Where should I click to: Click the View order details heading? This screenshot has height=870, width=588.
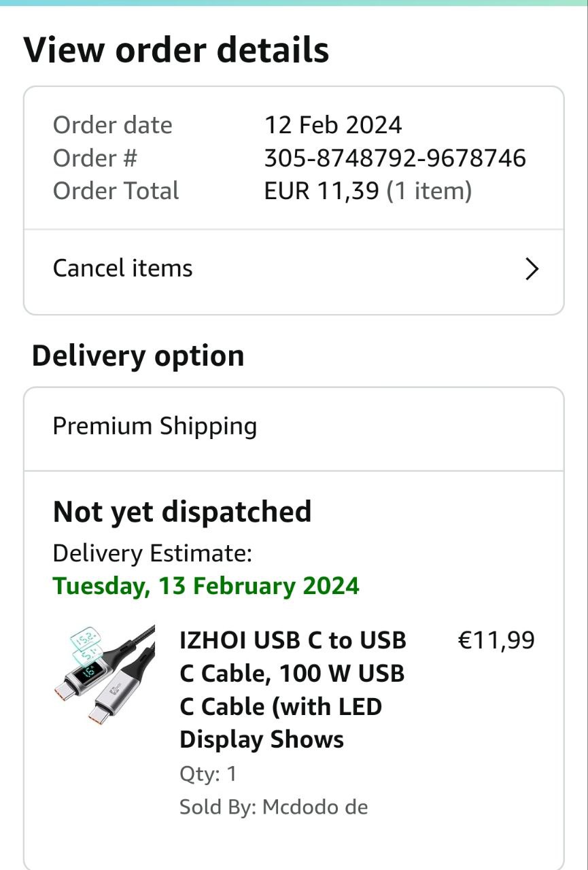pos(176,50)
